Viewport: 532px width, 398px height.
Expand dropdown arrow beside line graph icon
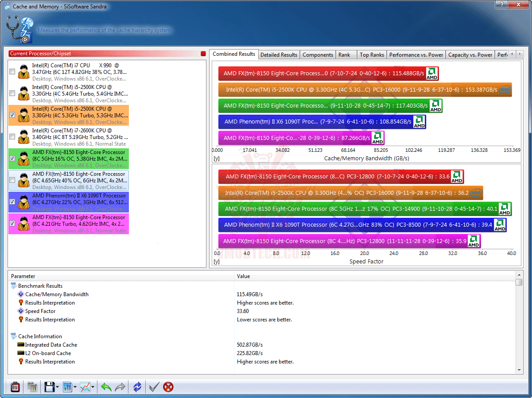pyautogui.click(x=93, y=387)
